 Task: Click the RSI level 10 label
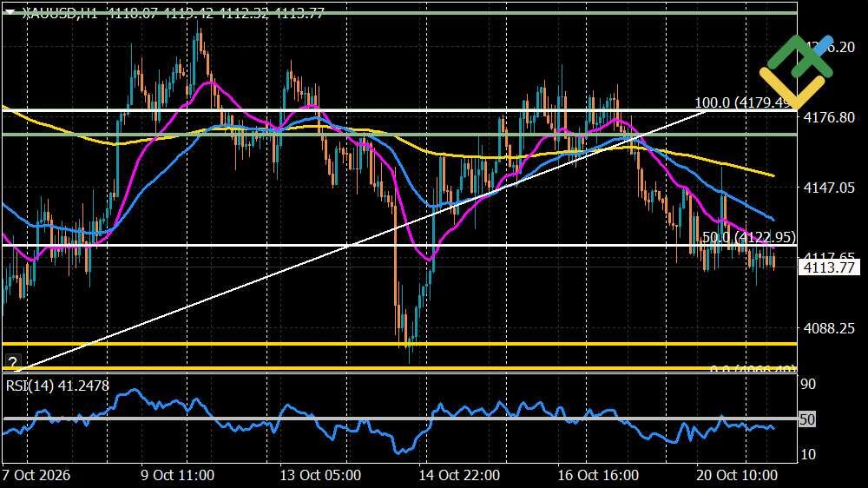pos(808,454)
